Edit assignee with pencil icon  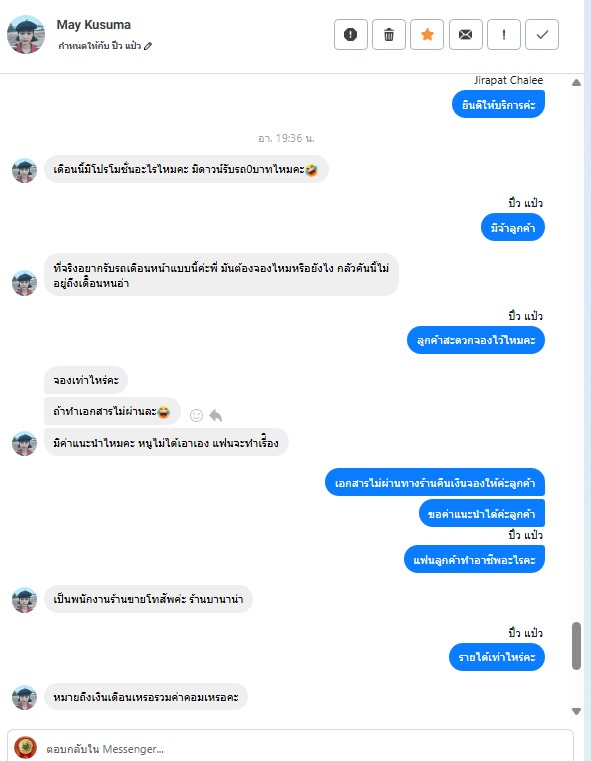148,46
